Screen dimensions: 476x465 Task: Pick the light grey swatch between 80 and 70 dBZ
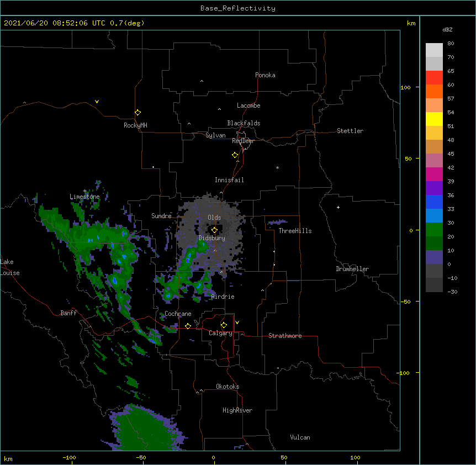click(434, 50)
